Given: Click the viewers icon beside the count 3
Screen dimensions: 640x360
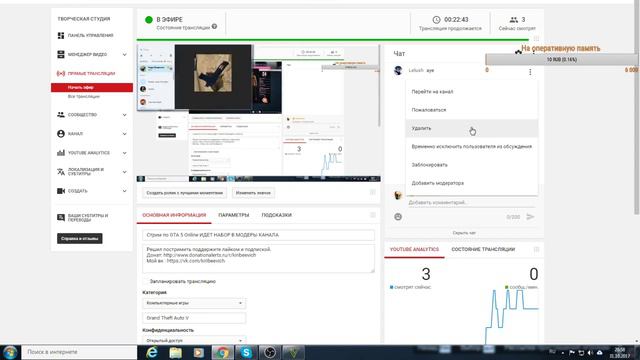Looking at the screenshot, I should (513, 20).
